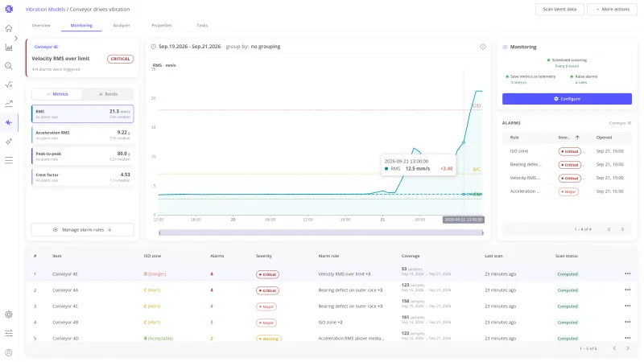Open the search magnifier sidebar icon
Viewport: 644px width, 362px height.
coord(9,66)
